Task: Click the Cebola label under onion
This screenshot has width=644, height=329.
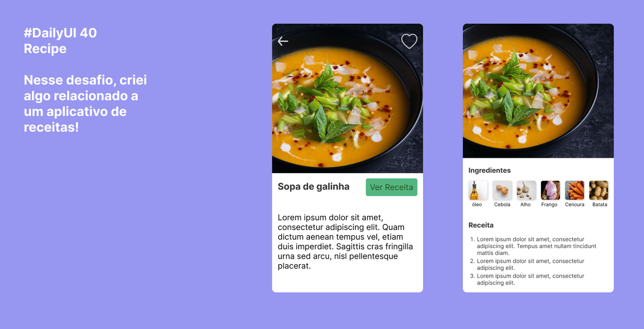Action: click(502, 205)
